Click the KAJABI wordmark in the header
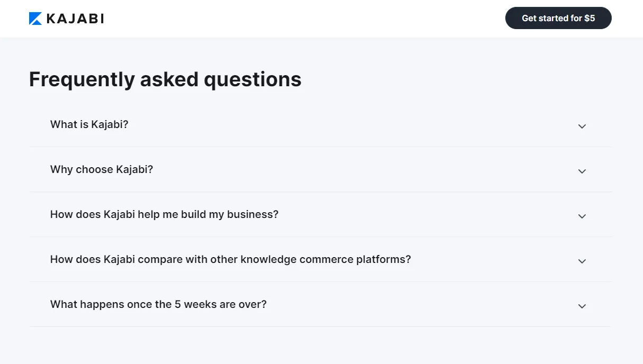Viewport: 643px width, 364px height. pyautogui.click(x=75, y=19)
